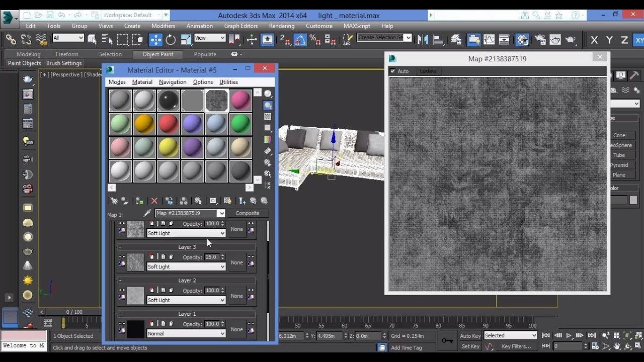Click the Composite map type button

(x=248, y=213)
